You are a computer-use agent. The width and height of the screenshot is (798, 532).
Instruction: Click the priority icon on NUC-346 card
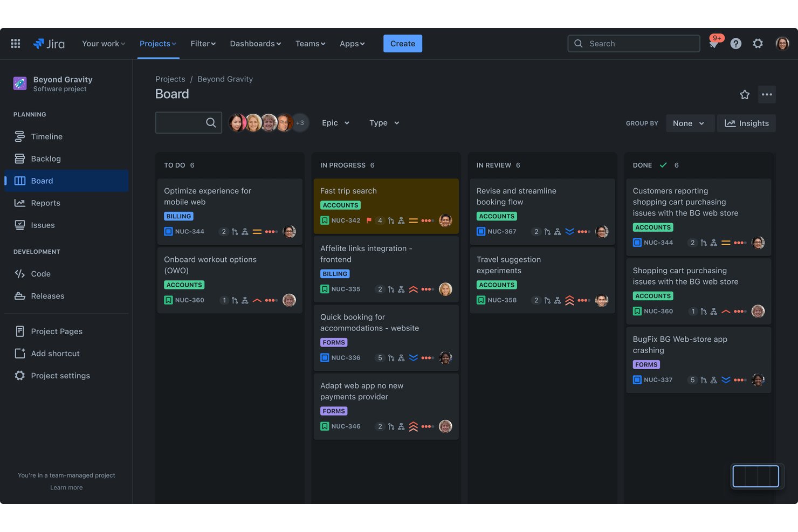click(x=414, y=426)
